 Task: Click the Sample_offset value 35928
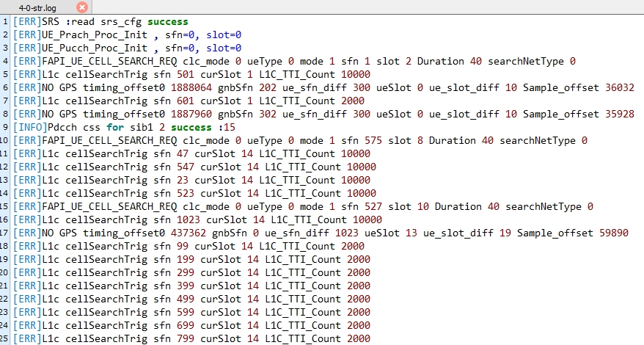tap(620, 114)
